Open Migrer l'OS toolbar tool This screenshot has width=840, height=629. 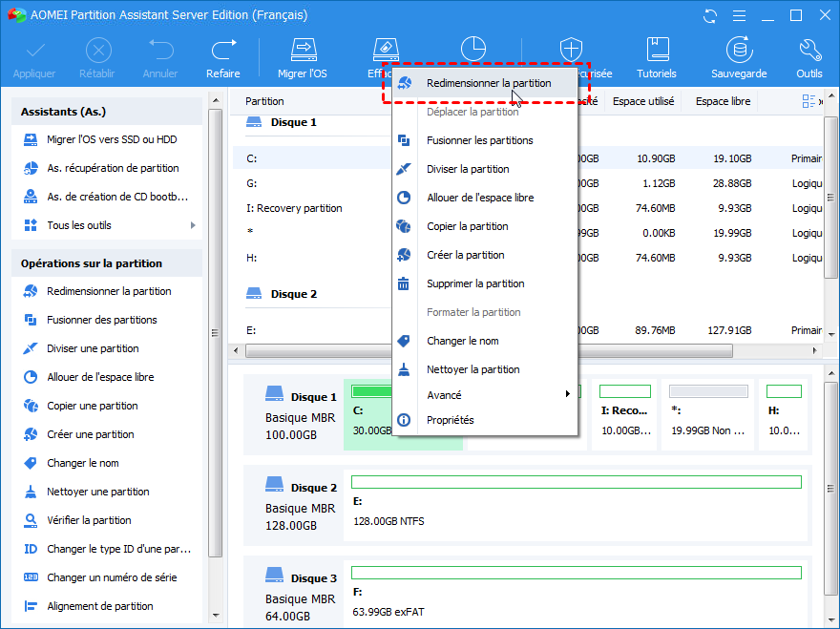303,58
